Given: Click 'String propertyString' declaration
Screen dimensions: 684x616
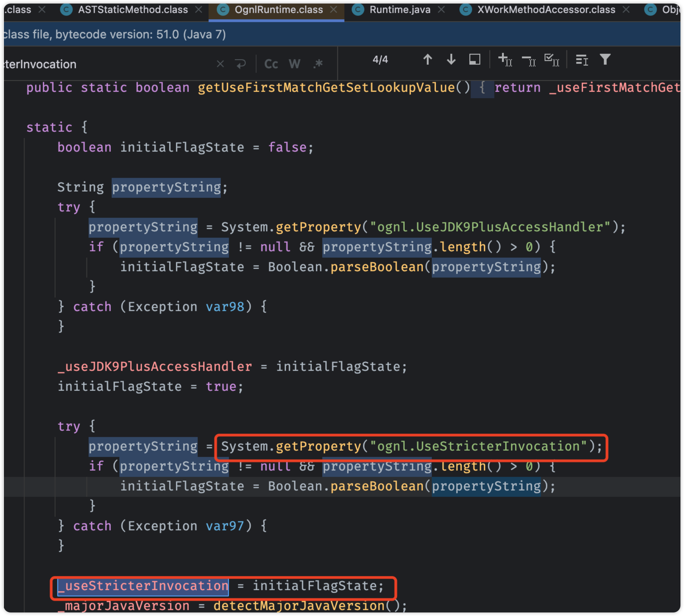Looking at the screenshot, I should 143,187.
